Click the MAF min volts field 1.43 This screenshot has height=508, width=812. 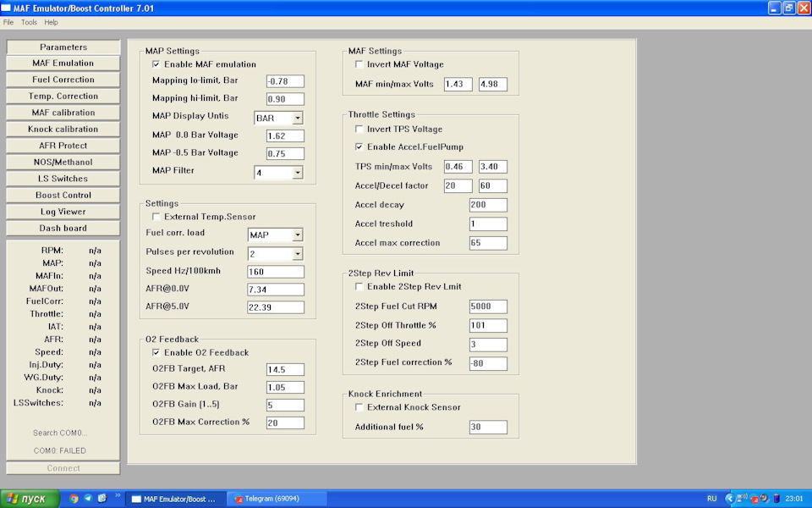458,84
